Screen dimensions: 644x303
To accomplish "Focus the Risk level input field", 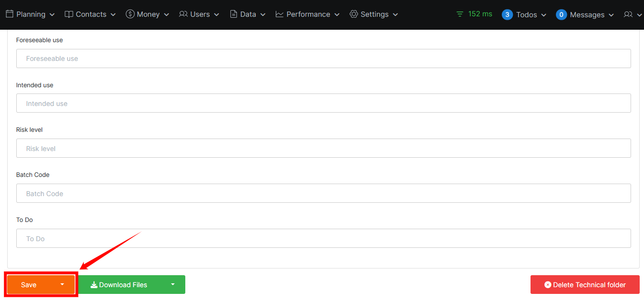I will tap(323, 149).
